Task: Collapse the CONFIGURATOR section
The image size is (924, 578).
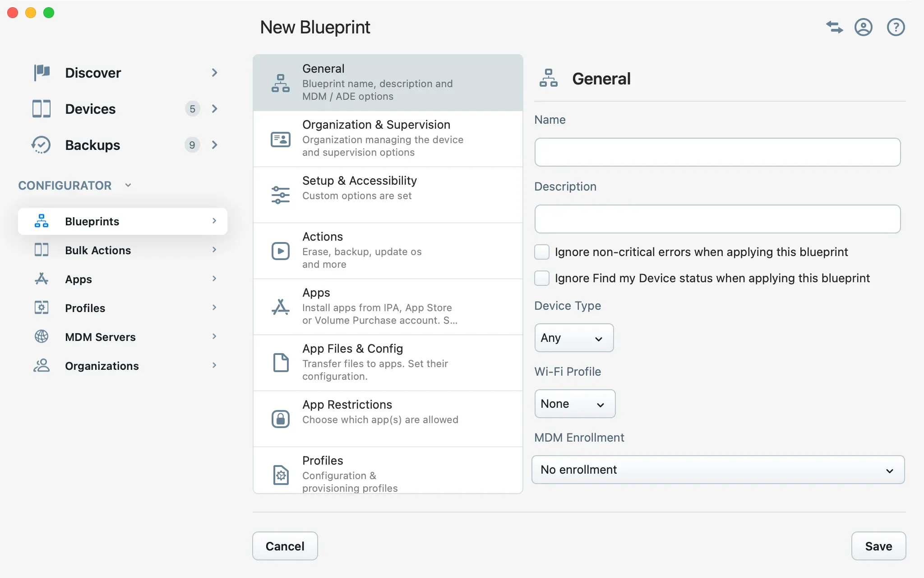Action: tap(128, 185)
